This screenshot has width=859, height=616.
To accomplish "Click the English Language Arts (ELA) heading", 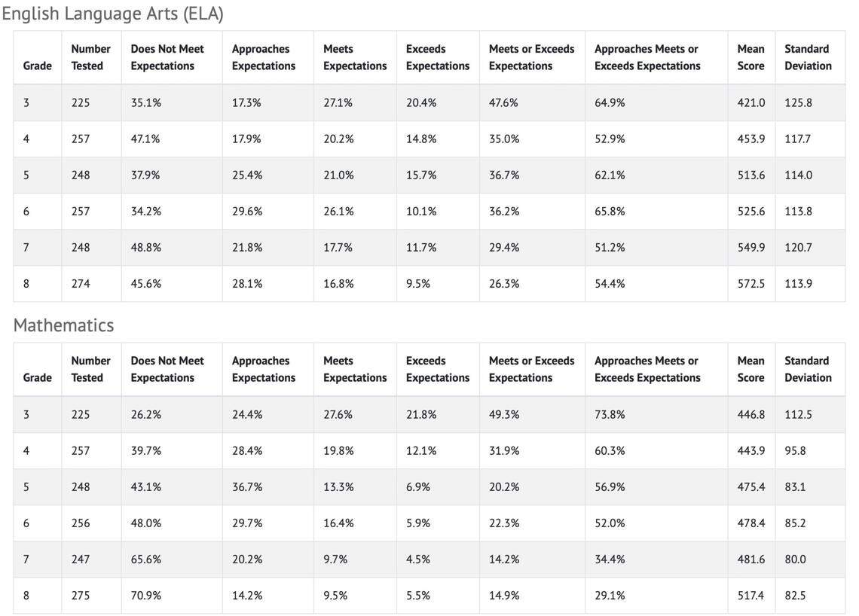I will (x=112, y=14).
